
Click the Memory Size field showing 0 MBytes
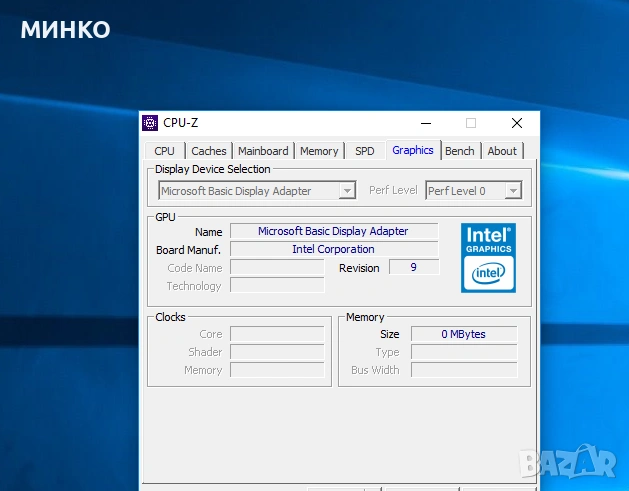coord(463,334)
